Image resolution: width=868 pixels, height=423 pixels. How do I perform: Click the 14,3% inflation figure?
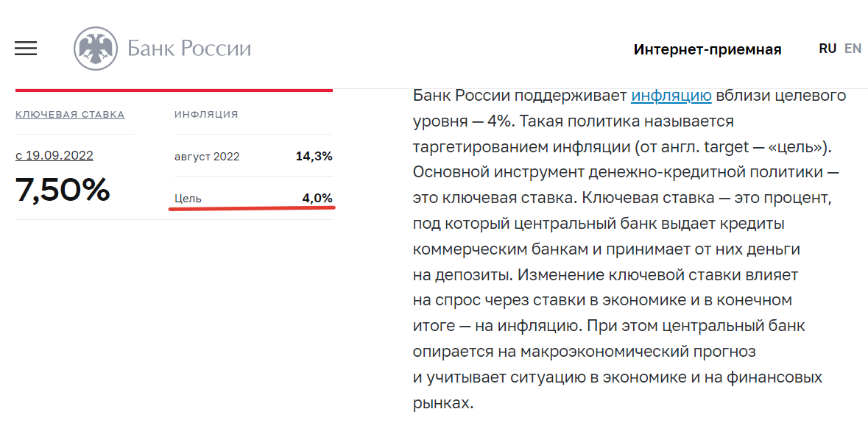point(314,157)
